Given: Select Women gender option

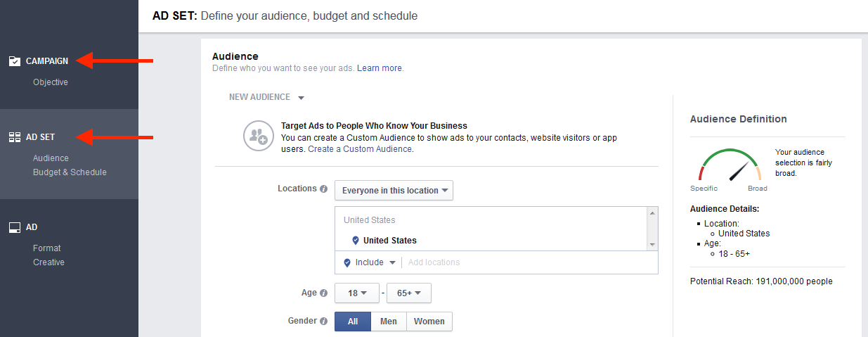Looking at the screenshot, I should tap(429, 322).
